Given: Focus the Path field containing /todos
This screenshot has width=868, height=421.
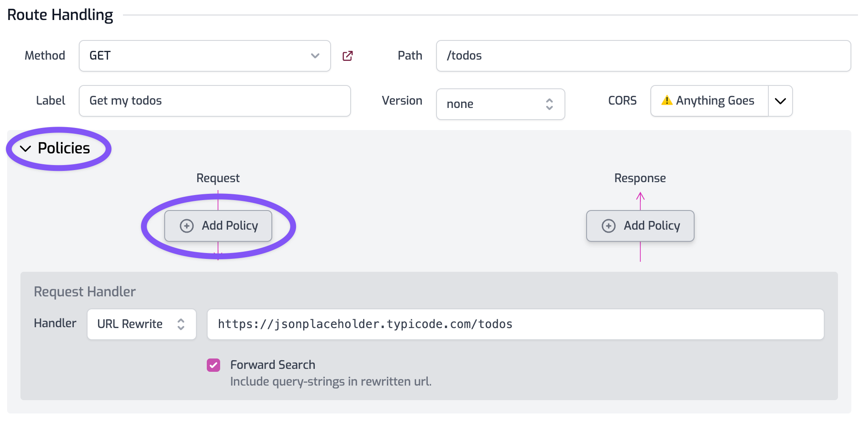Looking at the screenshot, I should tap(643, 56).
